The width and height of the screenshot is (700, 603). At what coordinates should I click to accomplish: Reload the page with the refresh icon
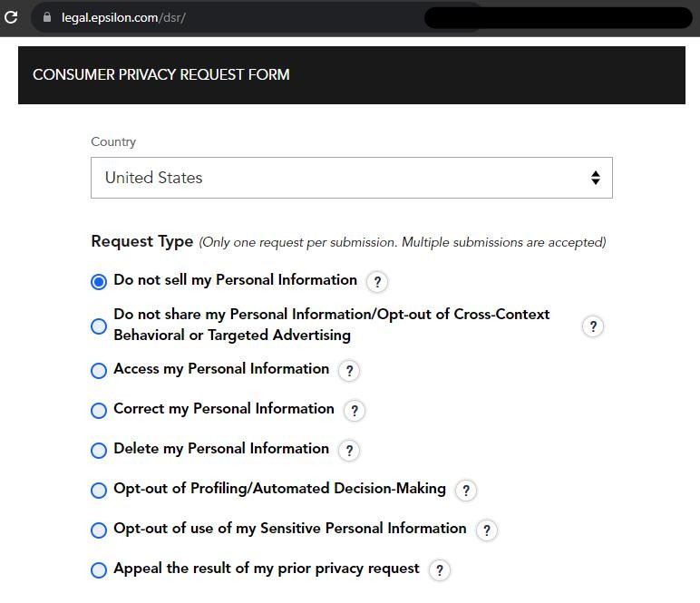(11, 17)
